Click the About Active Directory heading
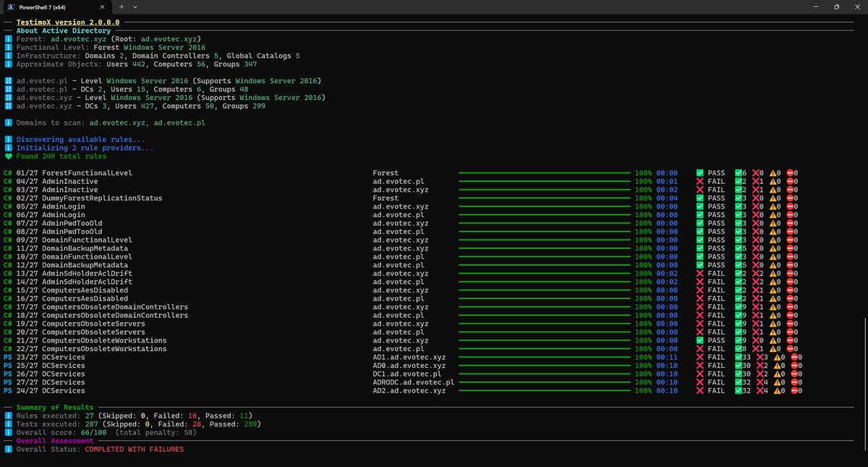 [x=64, y=31]
